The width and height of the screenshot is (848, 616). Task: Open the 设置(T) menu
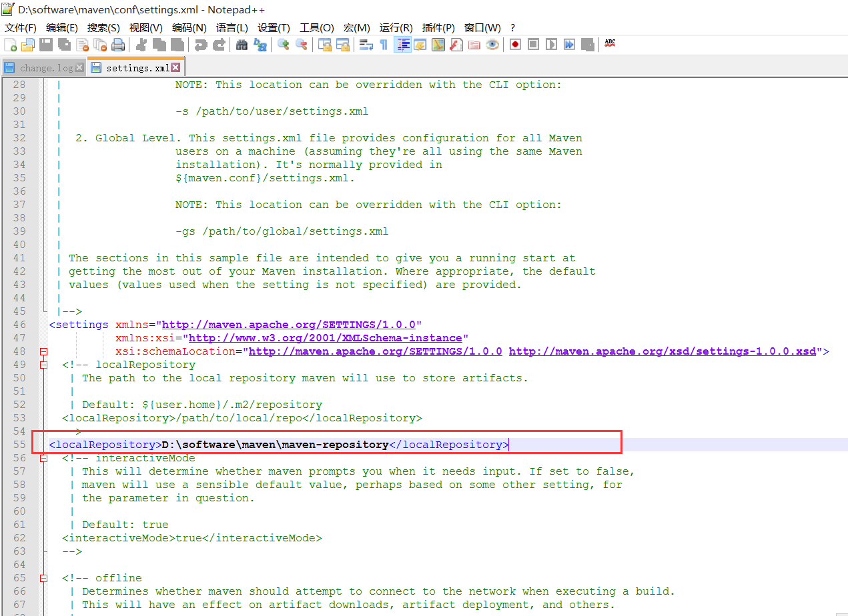(x=274, y=27)
